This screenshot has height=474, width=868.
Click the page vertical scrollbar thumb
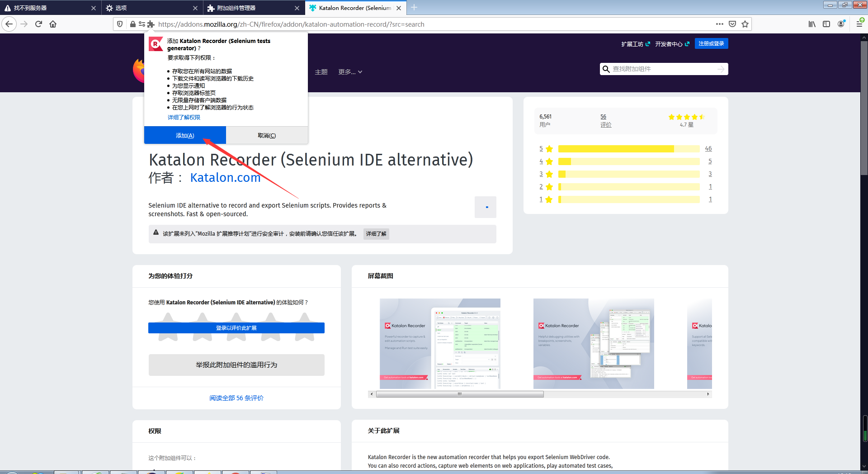[x=864, y=109]
